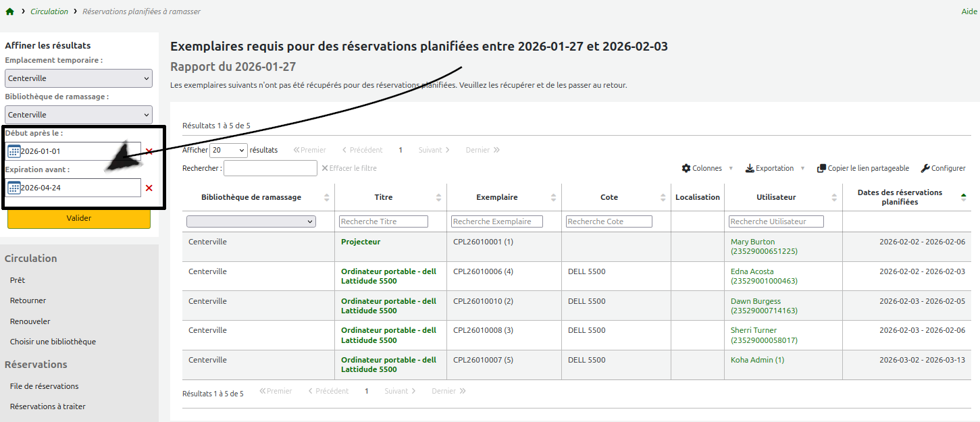This screenshot has height=422, width=980.
Task: Open the library filter dropdown in the table
Action: pos(251,221)
